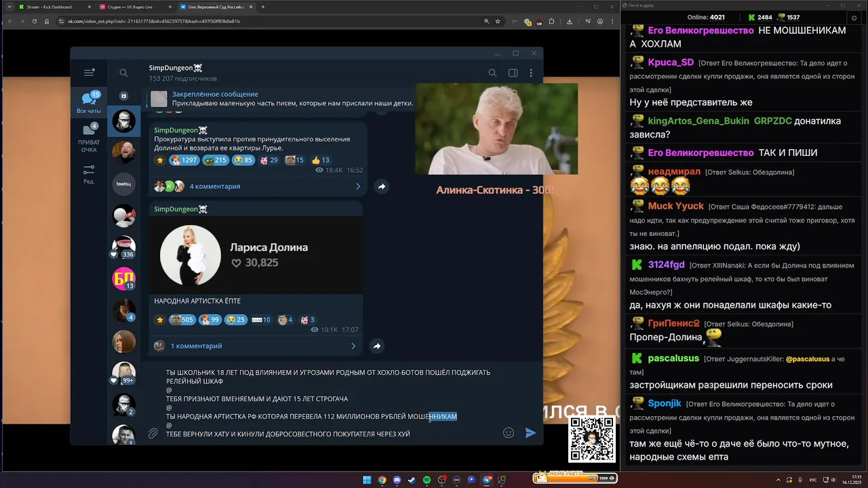This screenshot has width=868, height=488.
Task: Open Spotify from the taskbar
Action: [x=427, y=480]
